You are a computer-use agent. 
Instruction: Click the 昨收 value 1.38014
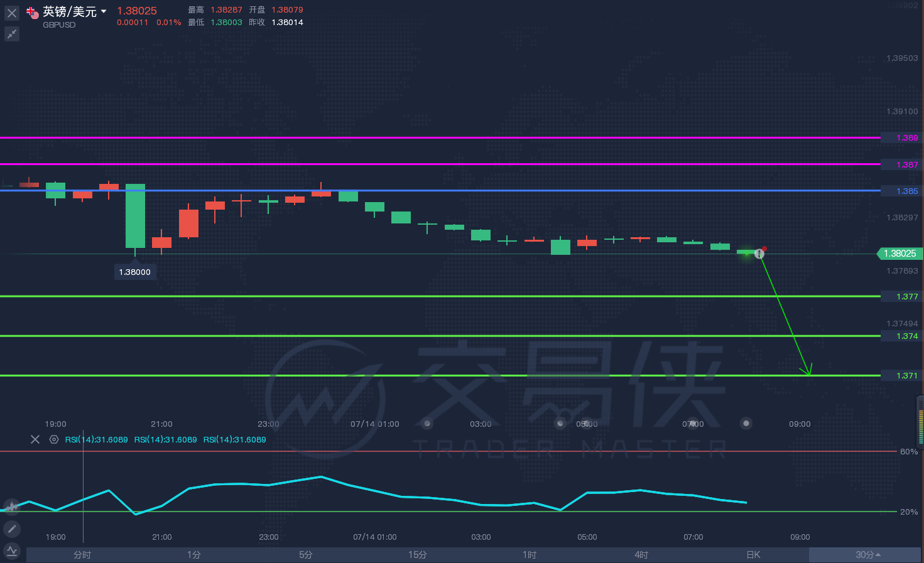287,22
